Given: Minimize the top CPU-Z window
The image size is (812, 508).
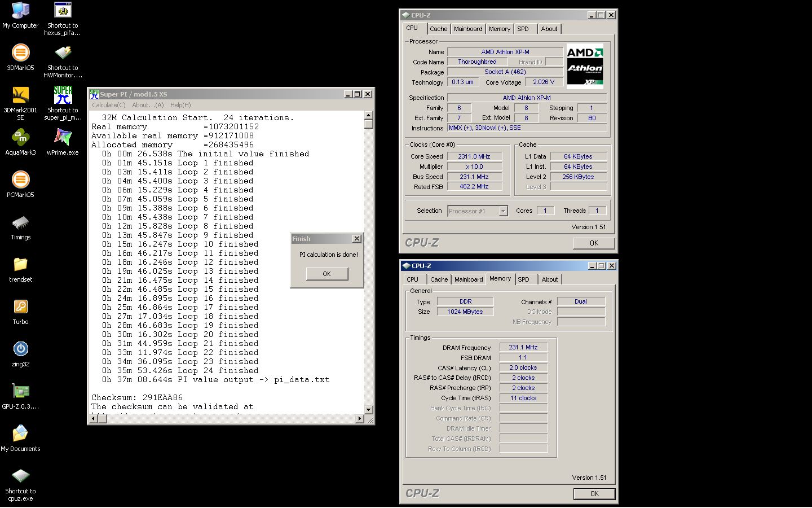Looking at the screenshot, I should click(x=592, y=15).
